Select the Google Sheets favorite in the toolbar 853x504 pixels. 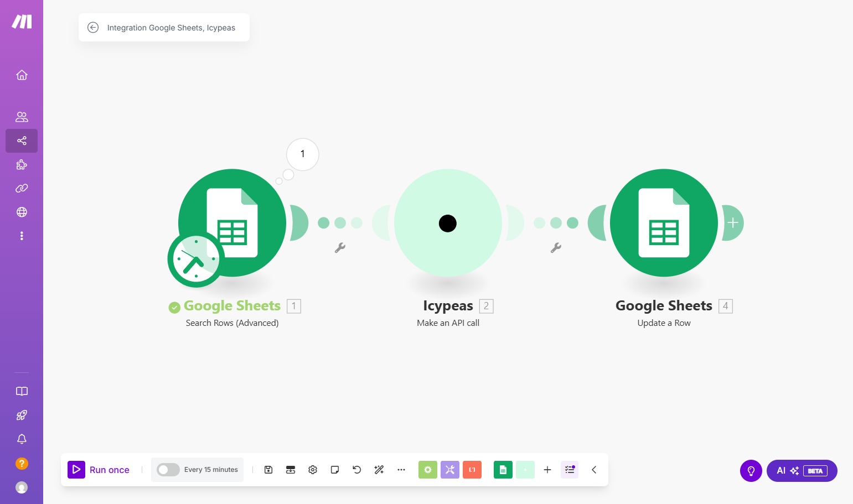pos(503,470)
